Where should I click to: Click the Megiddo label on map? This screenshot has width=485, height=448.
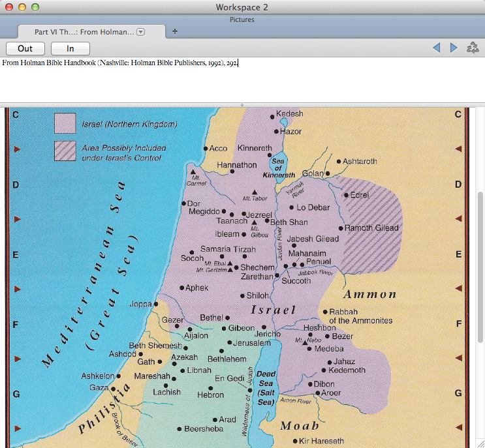click(x=204, y=211)
